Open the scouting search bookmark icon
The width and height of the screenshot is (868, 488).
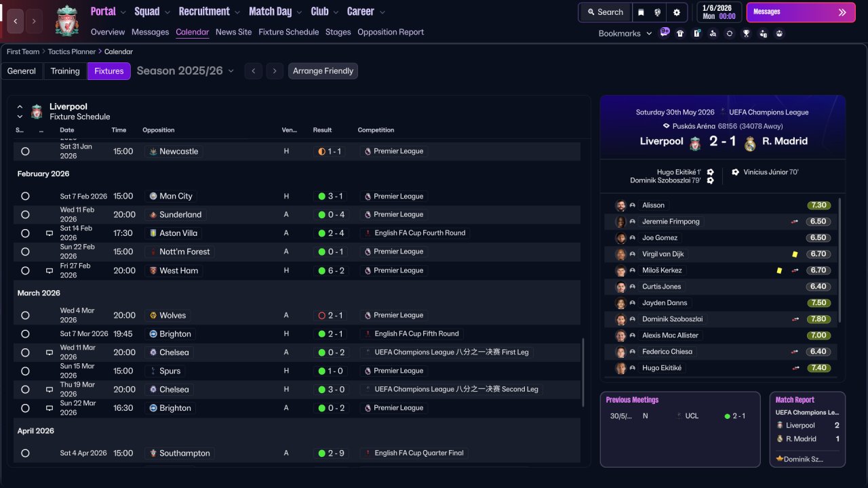click(713, 33)
